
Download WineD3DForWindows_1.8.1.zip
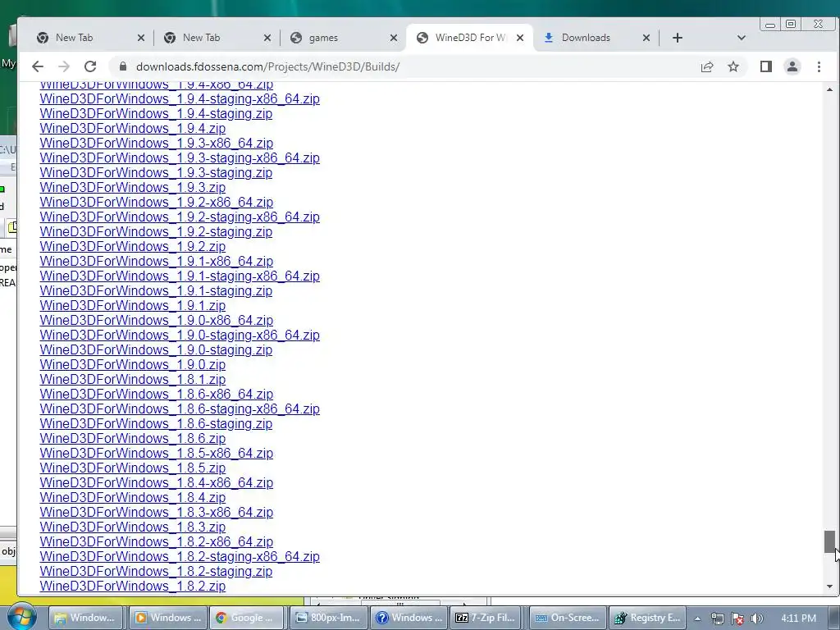(x=132, y=379)
